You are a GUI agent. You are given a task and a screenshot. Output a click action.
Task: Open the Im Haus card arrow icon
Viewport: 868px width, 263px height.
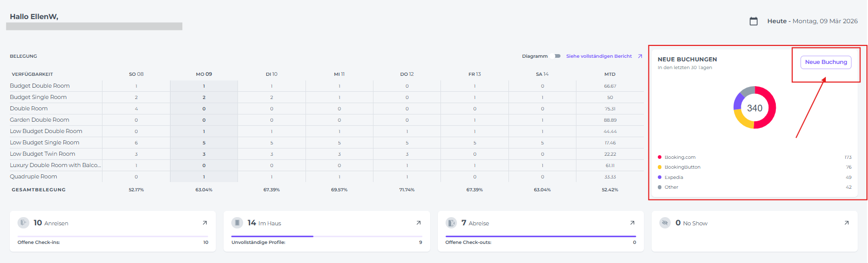pos(418,223)
